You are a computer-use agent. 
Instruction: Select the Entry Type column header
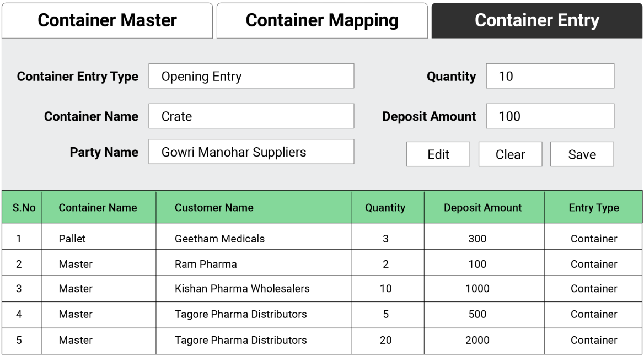point(593,207)
